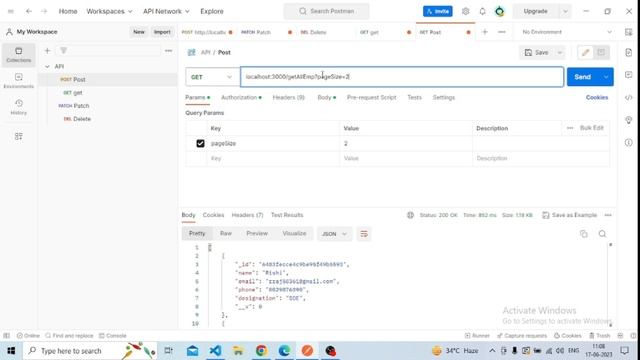Uncheck the pageSize query parameter checkbox
This screenshot has width=640, height=360.
pos(200,143)
